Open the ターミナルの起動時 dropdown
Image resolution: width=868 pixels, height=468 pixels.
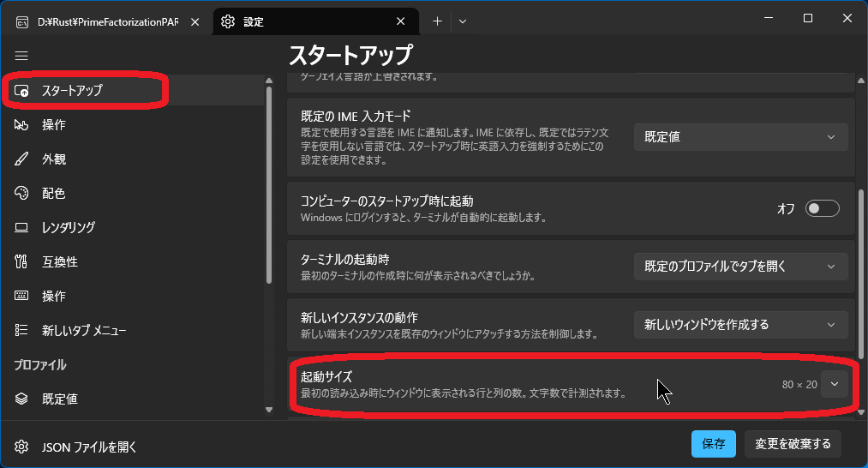pos(740,267)
